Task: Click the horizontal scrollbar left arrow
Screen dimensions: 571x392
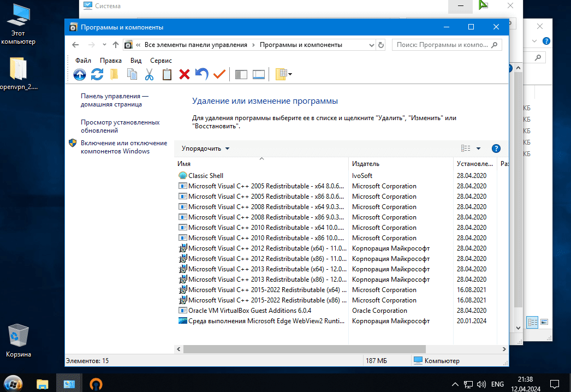Action: 179,349
